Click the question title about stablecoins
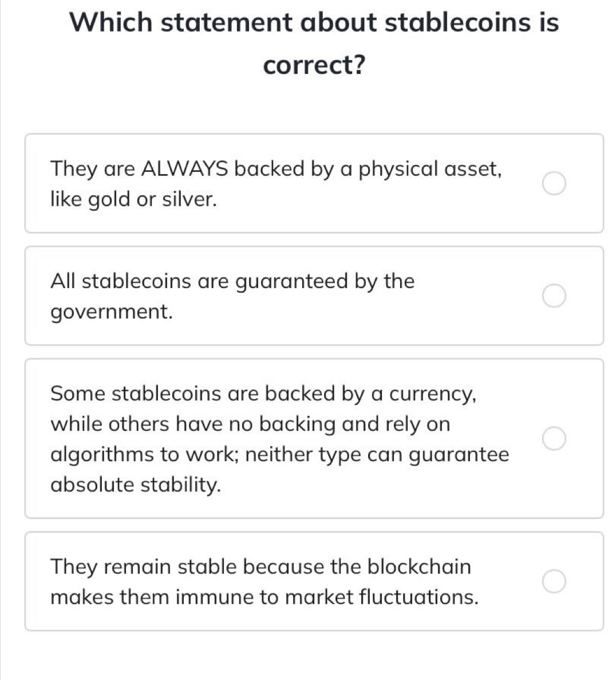This screenshot has height=680, width=616. click(314, 43)
